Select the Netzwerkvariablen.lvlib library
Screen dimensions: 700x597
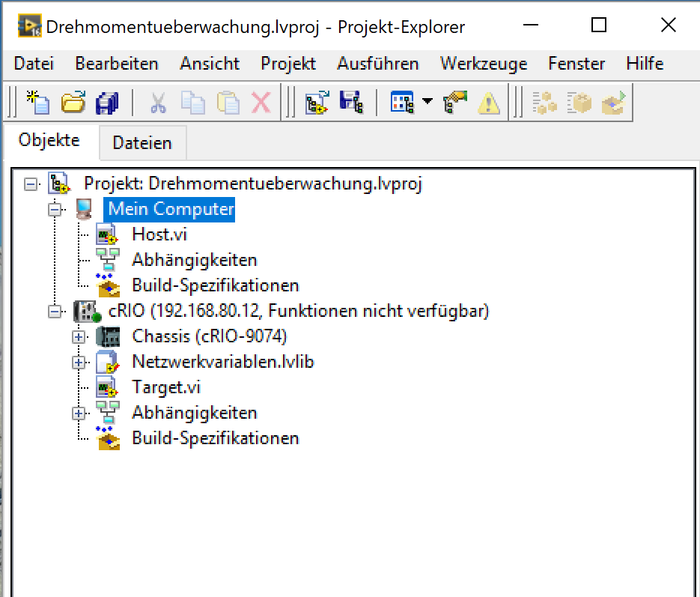pyautogui.click(x=223, y=362)
